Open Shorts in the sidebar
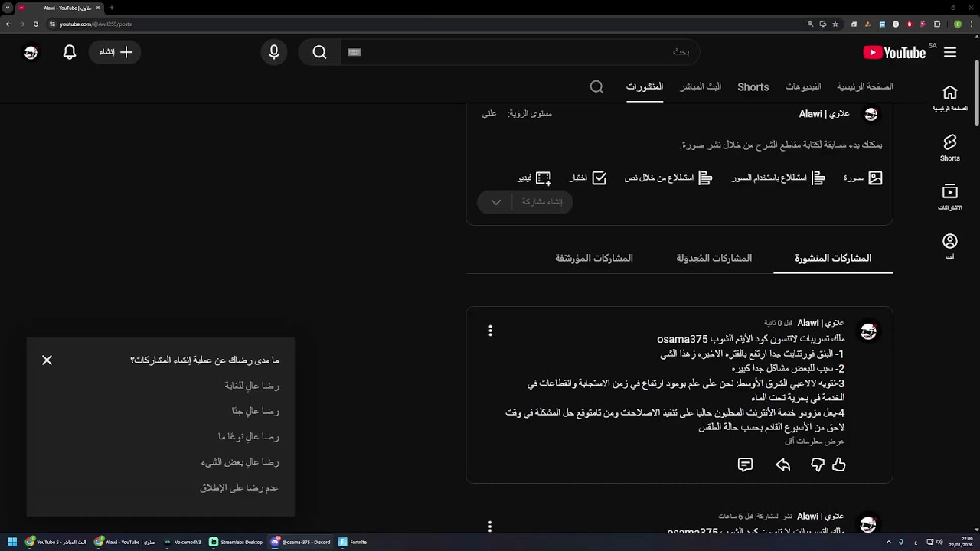The image size is (980, 551). click(950, 147)
